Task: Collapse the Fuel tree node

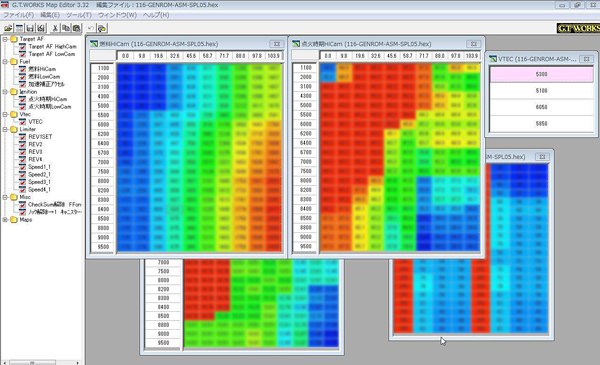Action: tap(5, 62)
